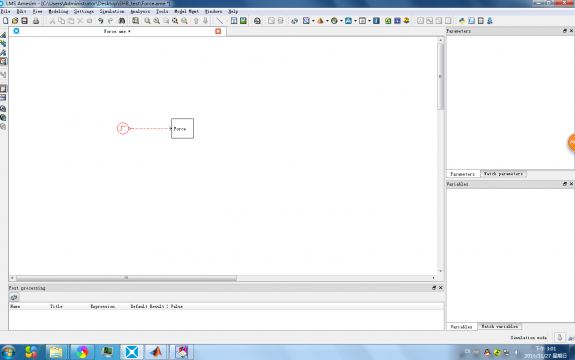Switch to the Watch parameters tab
Viewport: 575px width, 360px height.
503,174
